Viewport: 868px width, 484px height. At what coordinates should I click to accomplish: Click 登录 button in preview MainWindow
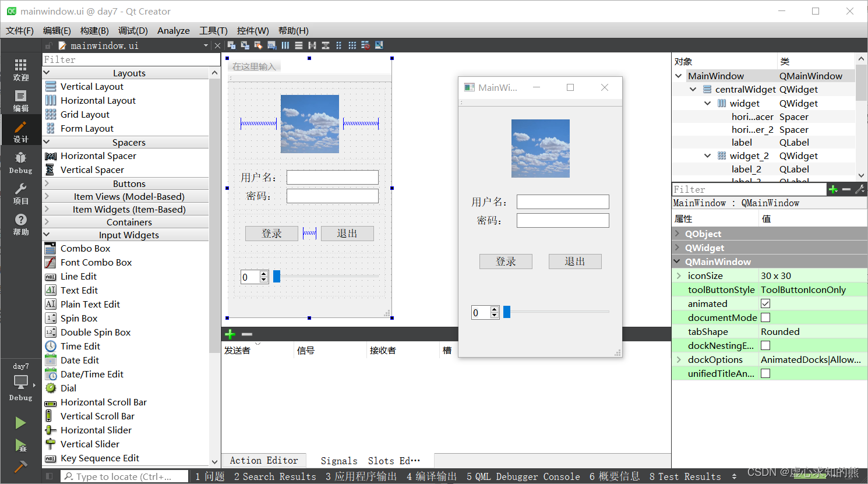pos(506,262)
